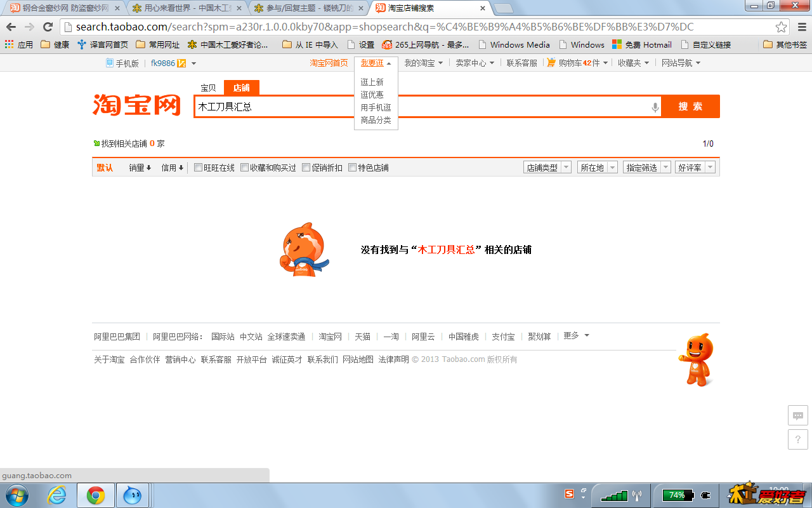This screenshot has width=812, height=508.
Task: Select 逛优惠 from the dropdown menu
Action: click(x=372, y=95)
